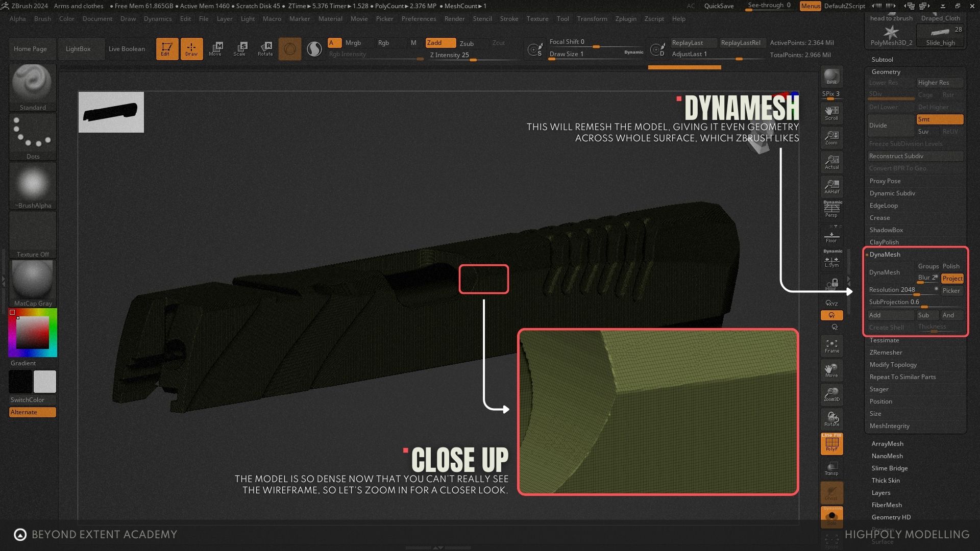Open the Zplugin menu
The width and height of the screenshot is (980, 551).
pyautogui.click(x=625, y=19)
